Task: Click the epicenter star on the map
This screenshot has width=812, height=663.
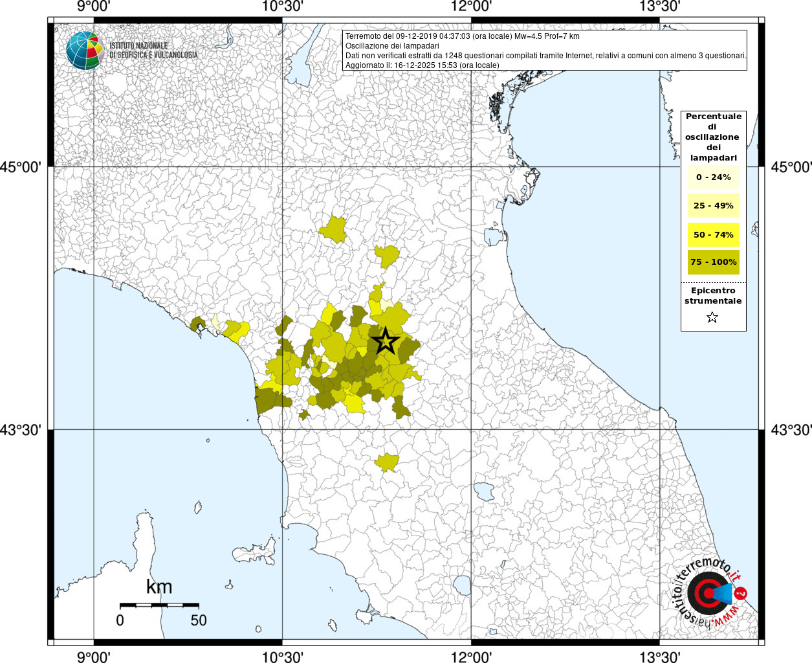Action: [x=385, y=341]
